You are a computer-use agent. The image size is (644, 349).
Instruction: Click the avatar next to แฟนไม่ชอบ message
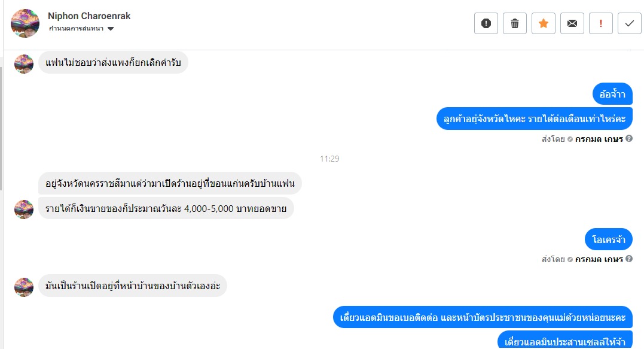click(x=24, y=63)
